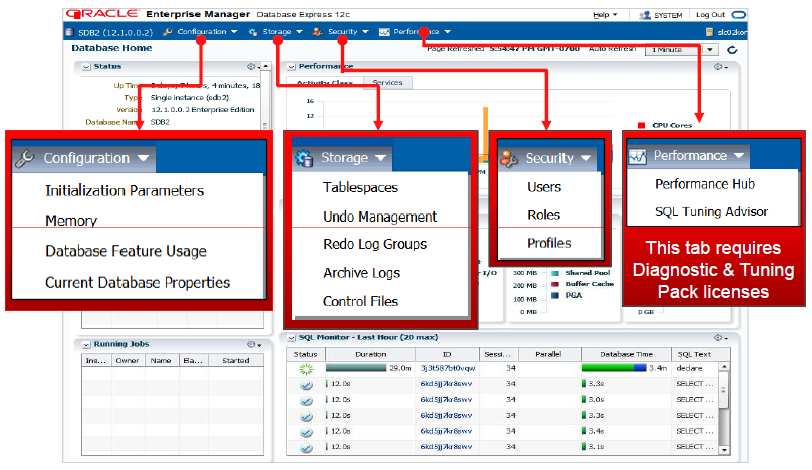Open the 6kd5jj7kr8swv link in the 3.1s row
The height and width of the screenshot is (470, 812).
(x=446, y=447)
